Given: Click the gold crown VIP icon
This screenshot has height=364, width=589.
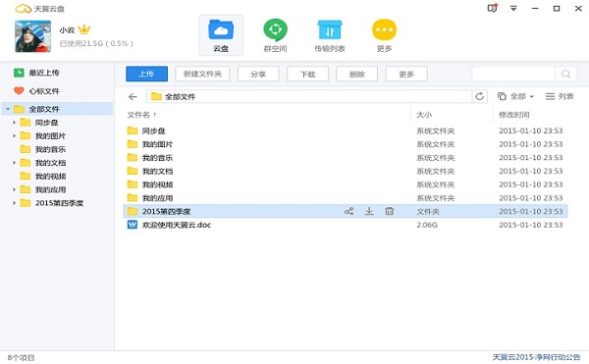Looking at the screenshot, I should tap(84, 29).
